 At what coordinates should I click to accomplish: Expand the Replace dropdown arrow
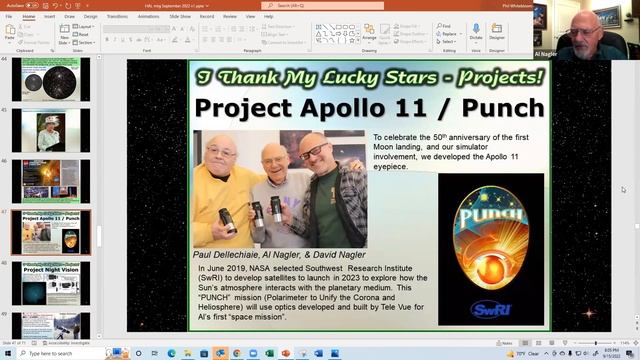(461, 34)
